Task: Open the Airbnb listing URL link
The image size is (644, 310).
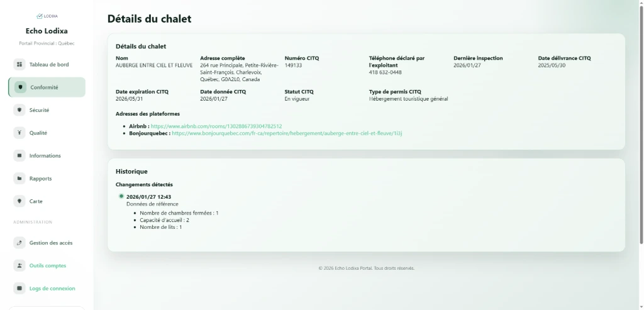Action: pyautogui.click(x=216, y=126)
